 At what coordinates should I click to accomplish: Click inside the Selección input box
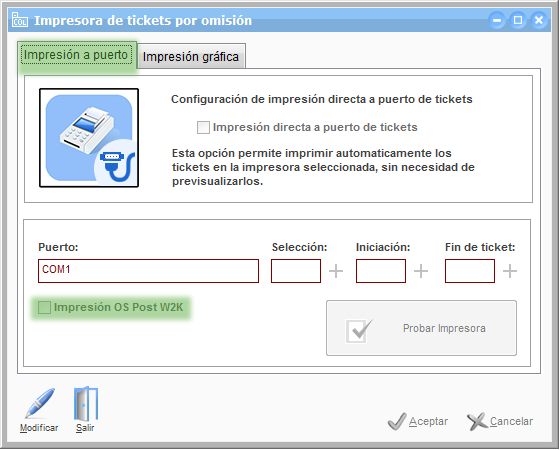(x=296, y=271)
